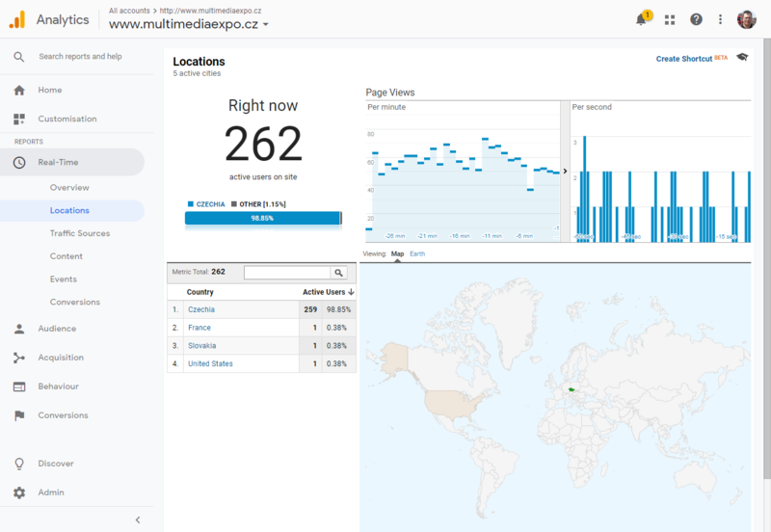
Task: Open the three-dot more options menu
Action: point(720,19)
